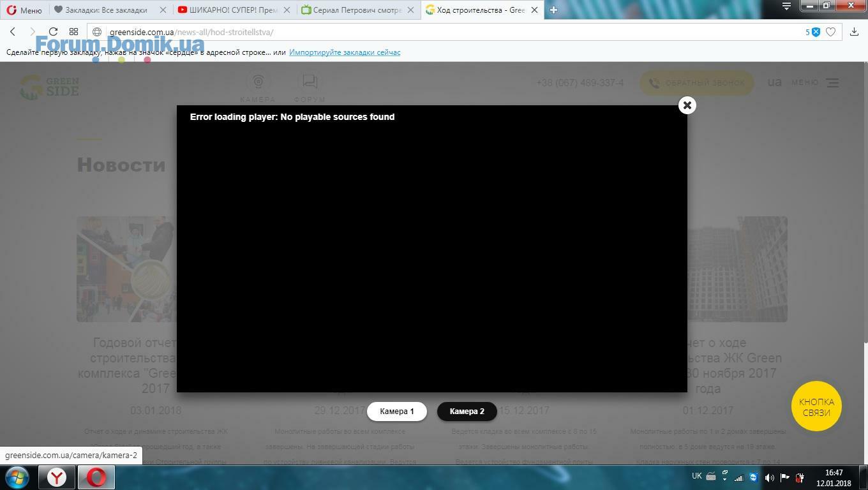Open the Камера icon in header

coord(258,87)
